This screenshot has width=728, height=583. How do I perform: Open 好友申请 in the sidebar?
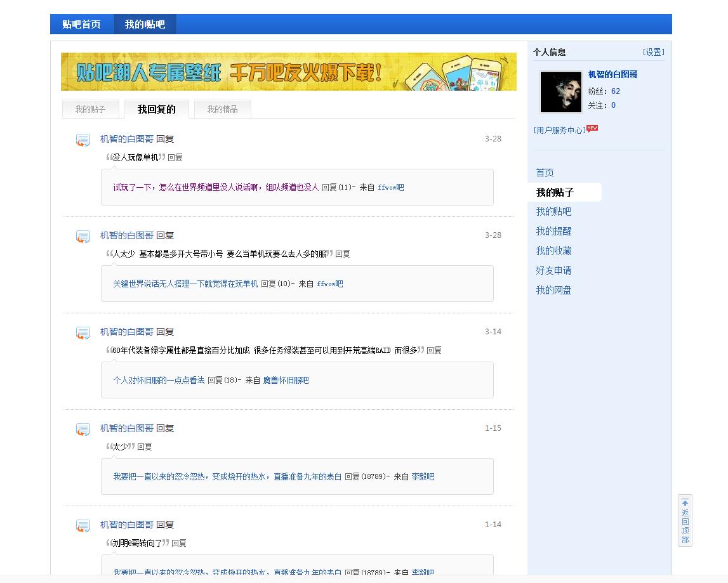click(x=553, y=270)
